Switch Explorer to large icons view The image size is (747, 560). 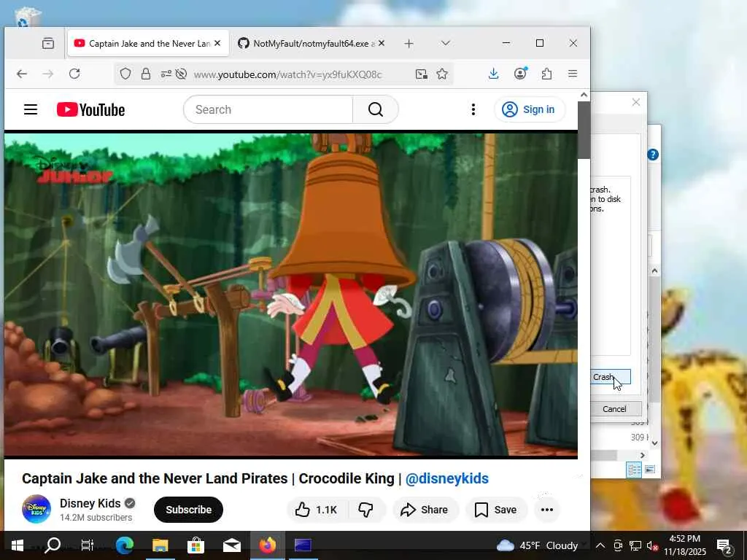pos(649,470)
